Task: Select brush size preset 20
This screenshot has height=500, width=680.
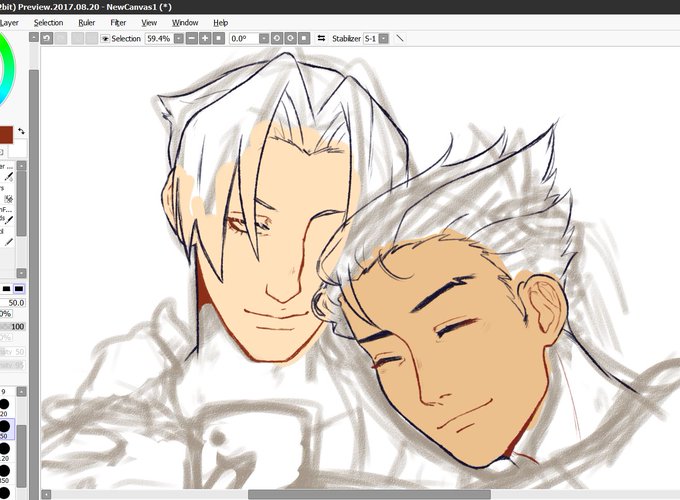Action: point(5,407)
